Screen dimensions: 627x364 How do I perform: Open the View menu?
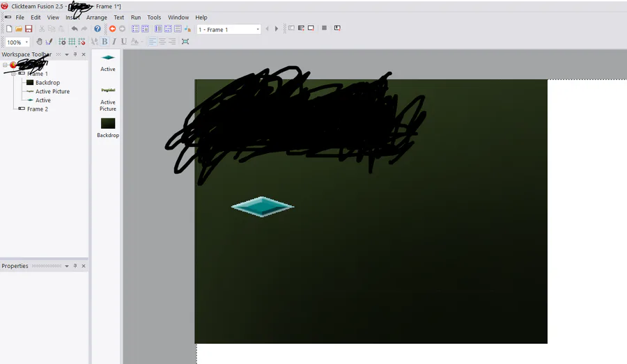pos(53,17)
